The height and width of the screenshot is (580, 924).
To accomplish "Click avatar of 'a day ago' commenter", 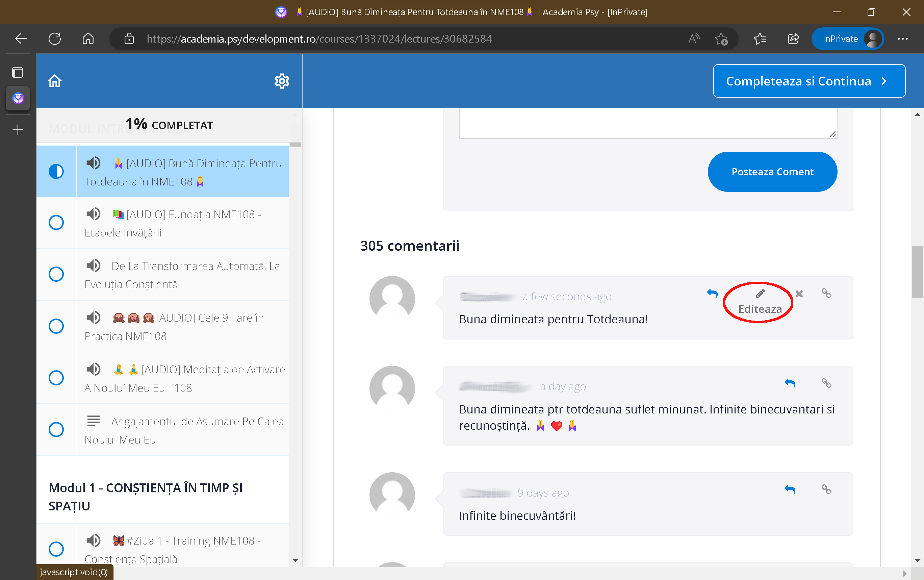I will (x=392, y=388).
